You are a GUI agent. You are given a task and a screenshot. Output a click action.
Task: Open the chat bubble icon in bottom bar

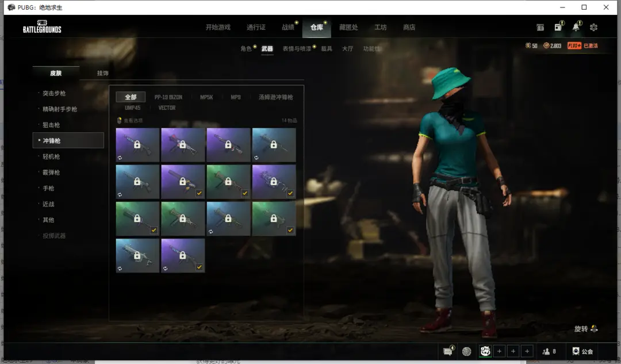pyautogui.click(x=448, y=351)
